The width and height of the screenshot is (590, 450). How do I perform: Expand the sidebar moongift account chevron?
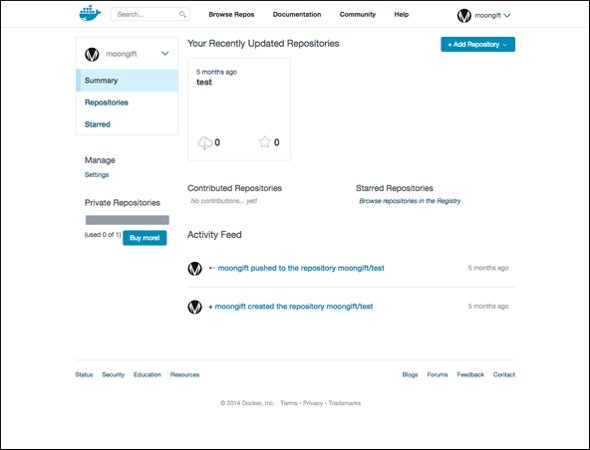tap(165, 53)
